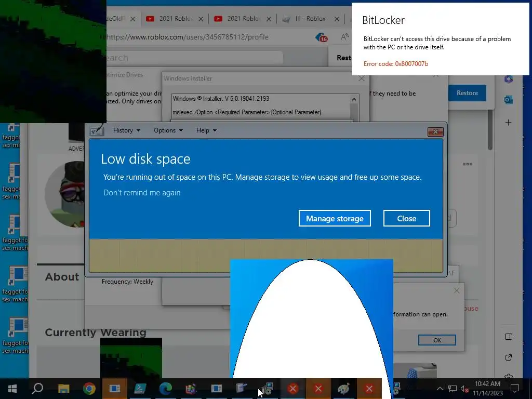This screenshot has height=399, width=532.
Task: Click the muted volume tray icon
Action: [464, 389]
